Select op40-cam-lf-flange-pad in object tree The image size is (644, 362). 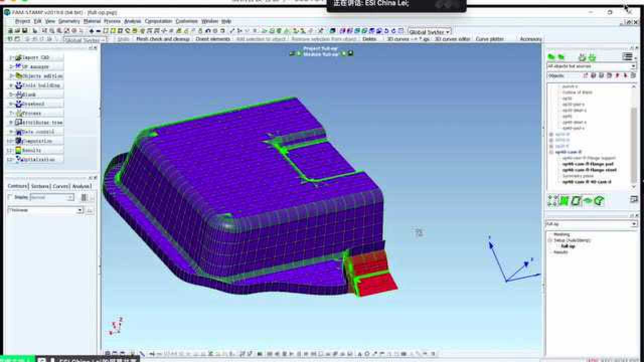(587, 164)
